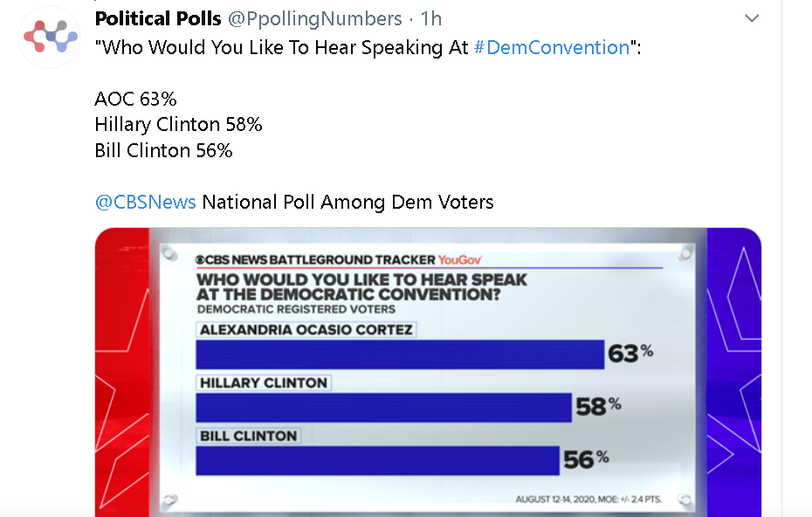Click the CBS News eye logo in image

point(201,260)
